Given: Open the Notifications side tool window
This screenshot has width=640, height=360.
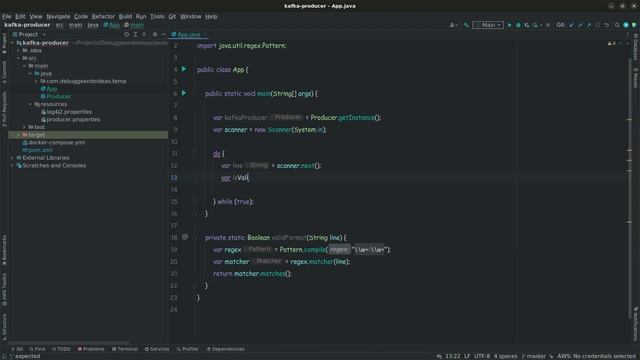Looking at the screenshot, I should pos(636,324).
